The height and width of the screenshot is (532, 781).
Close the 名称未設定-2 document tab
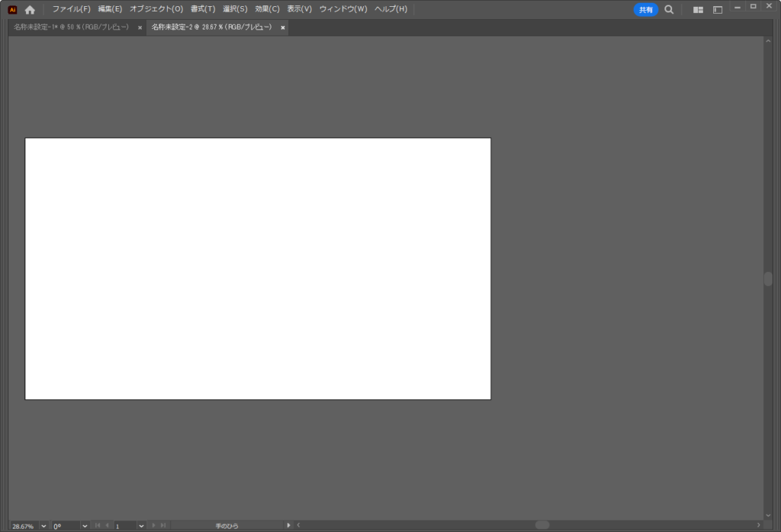click(283, 27)
